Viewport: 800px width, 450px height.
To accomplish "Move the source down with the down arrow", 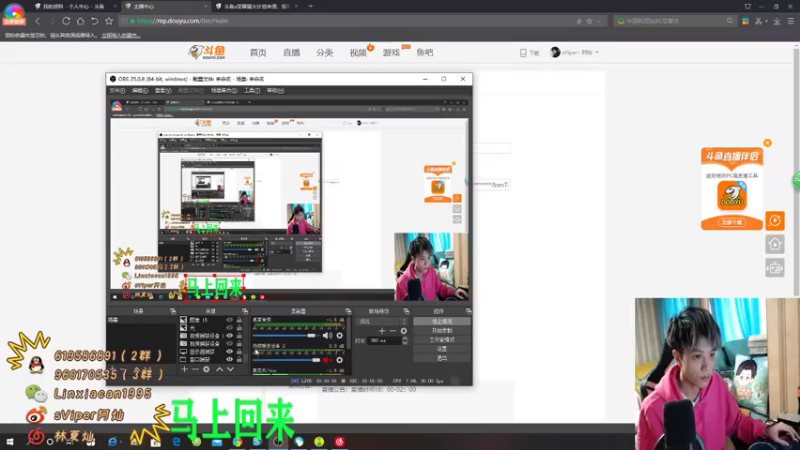I will (231, 369).
